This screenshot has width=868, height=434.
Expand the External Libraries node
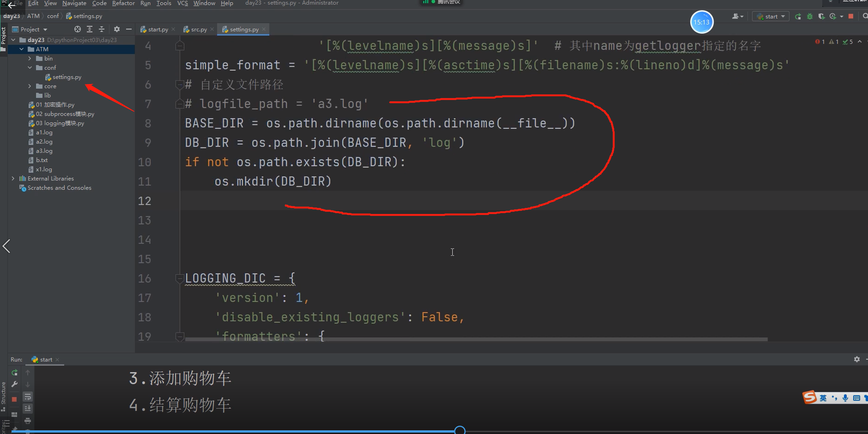(13, 179)
